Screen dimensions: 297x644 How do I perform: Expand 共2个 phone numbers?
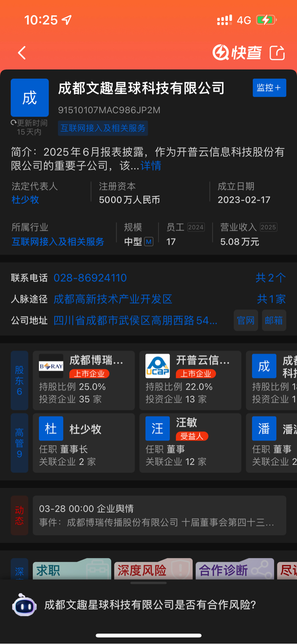(x=271, y=278)
